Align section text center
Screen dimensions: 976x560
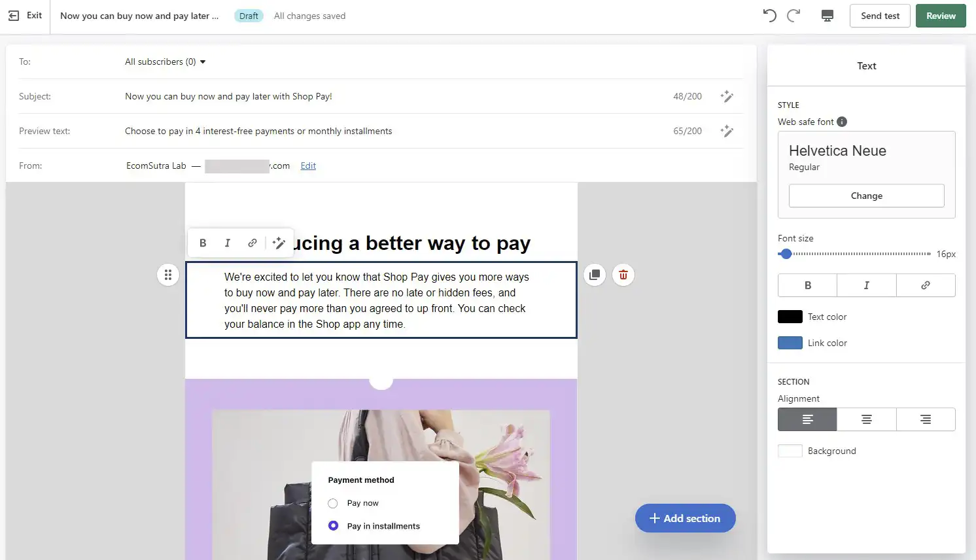coord(867,419)
